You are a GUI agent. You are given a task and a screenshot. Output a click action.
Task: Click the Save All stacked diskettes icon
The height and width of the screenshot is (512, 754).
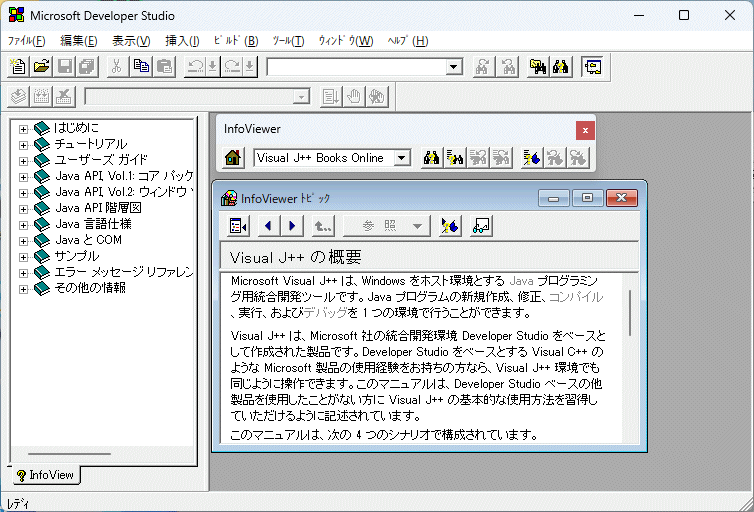click(88, 66)
